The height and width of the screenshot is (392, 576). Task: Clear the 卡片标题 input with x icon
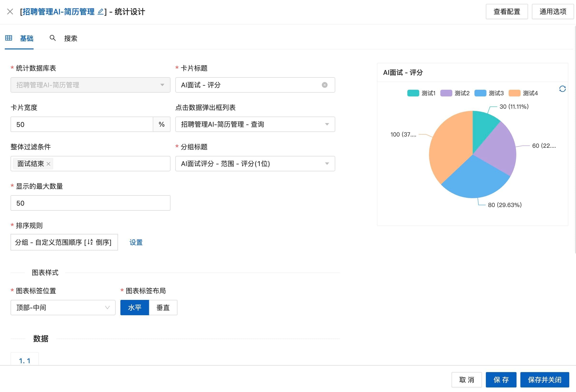click(x=324, y=85)
